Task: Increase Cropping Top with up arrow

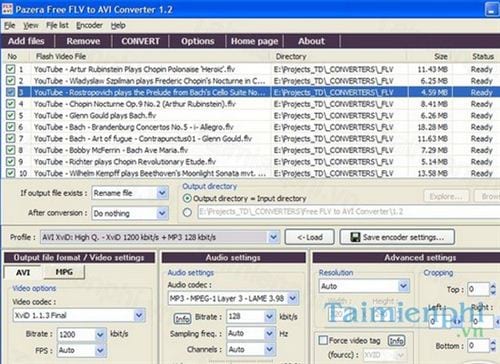Action: tap(493, 286)
